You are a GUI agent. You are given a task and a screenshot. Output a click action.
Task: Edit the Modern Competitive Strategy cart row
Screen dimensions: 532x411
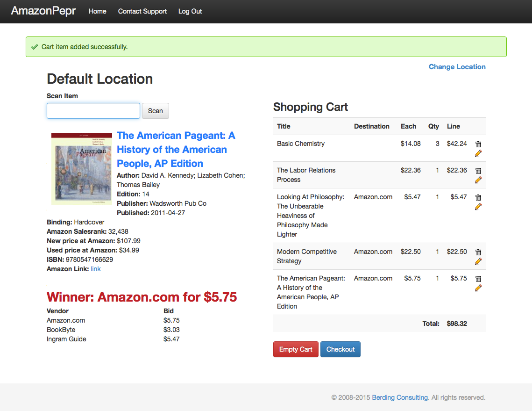coord(478,261)
